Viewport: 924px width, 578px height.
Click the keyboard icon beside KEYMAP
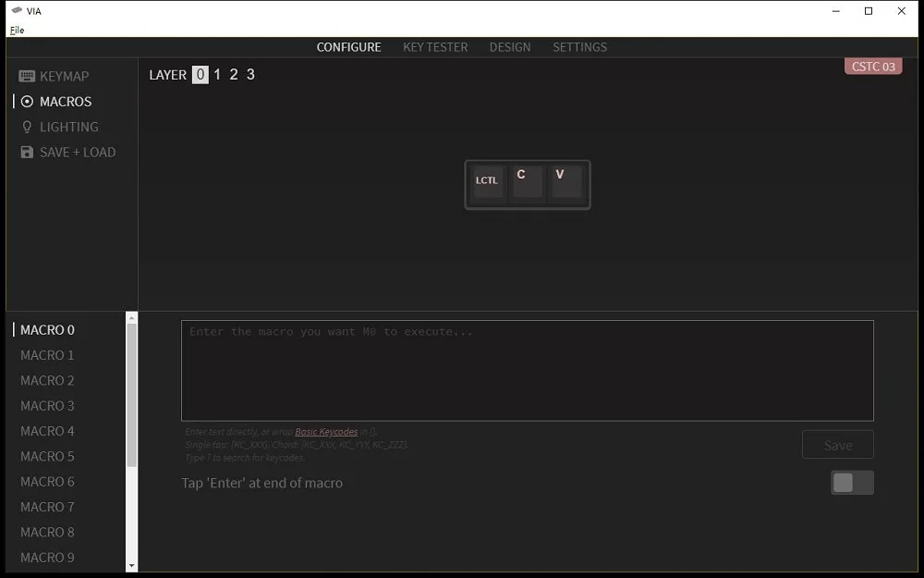(27, 77)
